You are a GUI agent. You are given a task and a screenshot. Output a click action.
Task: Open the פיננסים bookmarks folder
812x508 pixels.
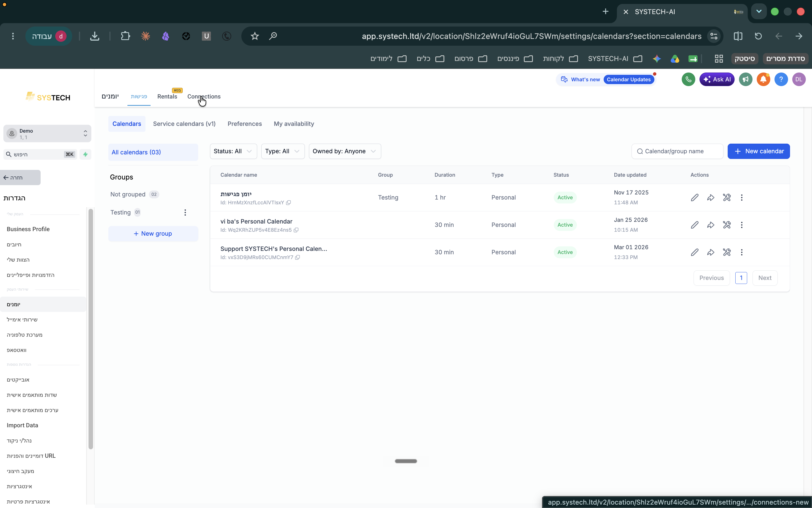click(x=515, y=59)
